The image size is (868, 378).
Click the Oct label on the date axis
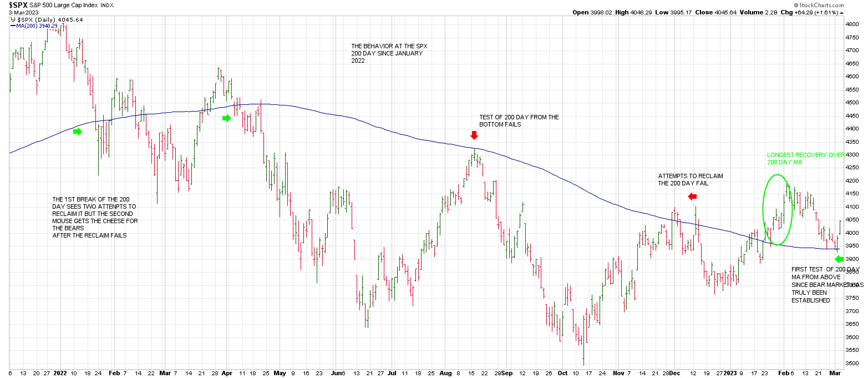564,374
